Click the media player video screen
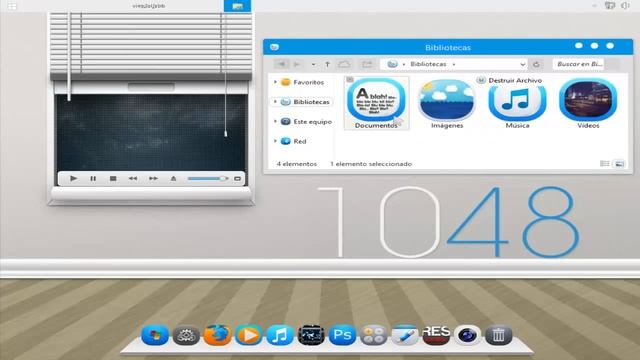The height and width of the screenshot is (360, 640). [x=151, y=133]
